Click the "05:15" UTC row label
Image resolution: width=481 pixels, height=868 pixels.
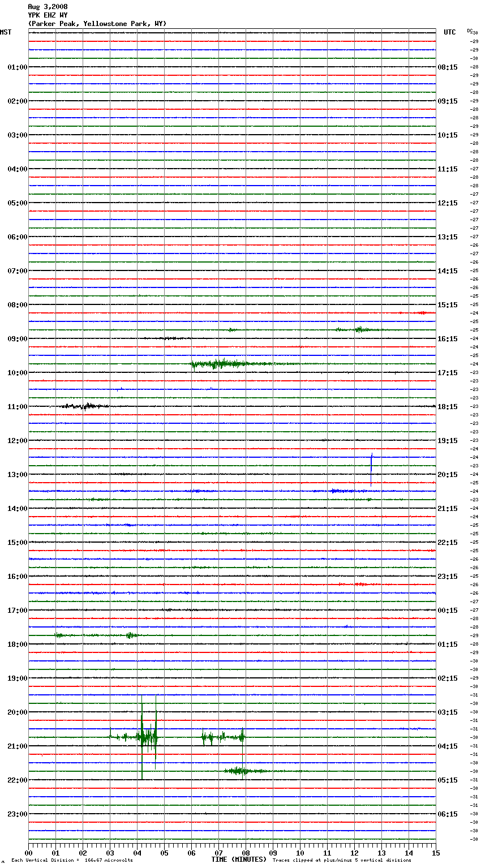coord(448,780)
